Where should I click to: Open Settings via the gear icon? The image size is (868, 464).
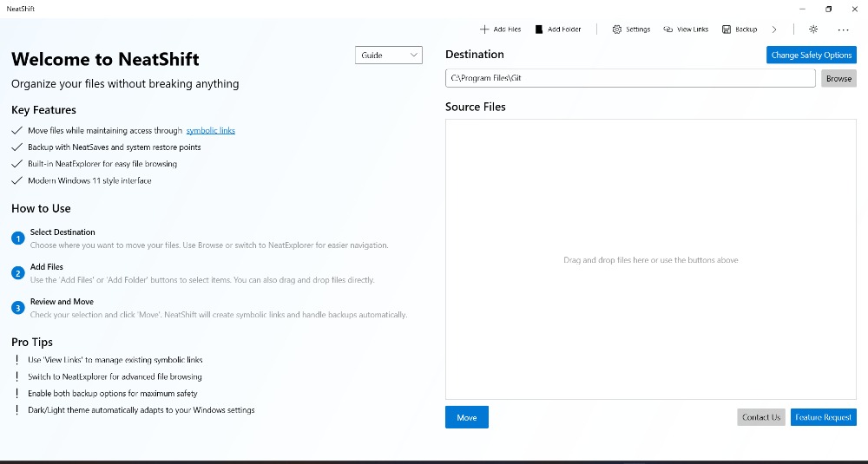[617, 29]
